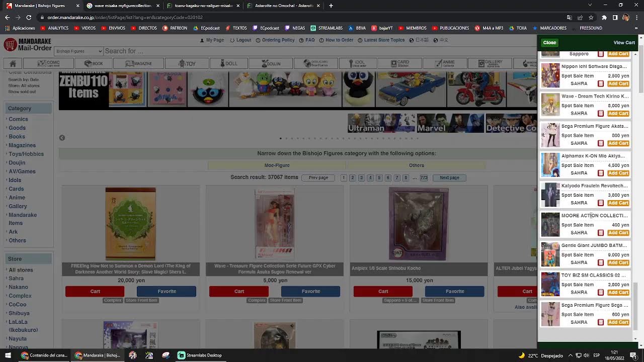Select Comics in Category sidebar
Image resolution: width=644 pixels, height=362 pixels.
point(18,119)
